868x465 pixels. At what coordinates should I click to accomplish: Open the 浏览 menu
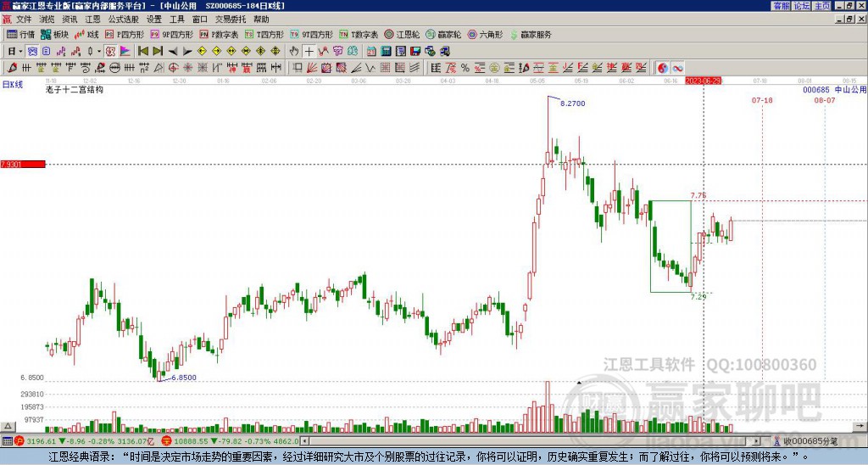coord(47,20)
